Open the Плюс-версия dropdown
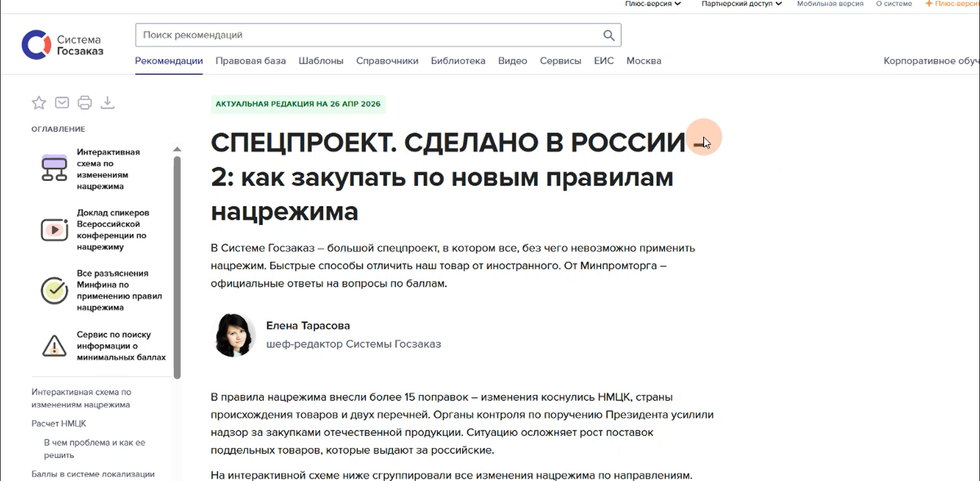 [653, 4]
